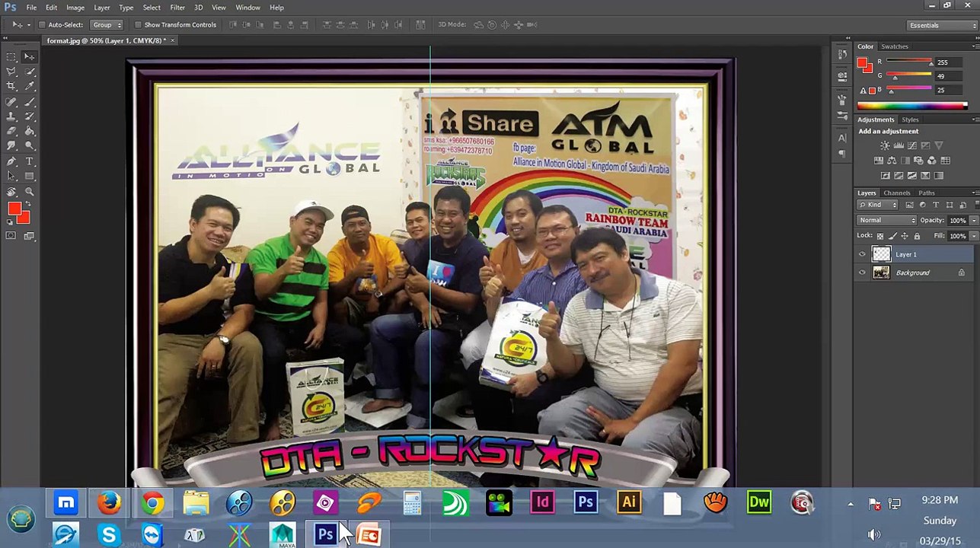Select the Clone Stamp tool
980x548 pixels.
(11, 116)
